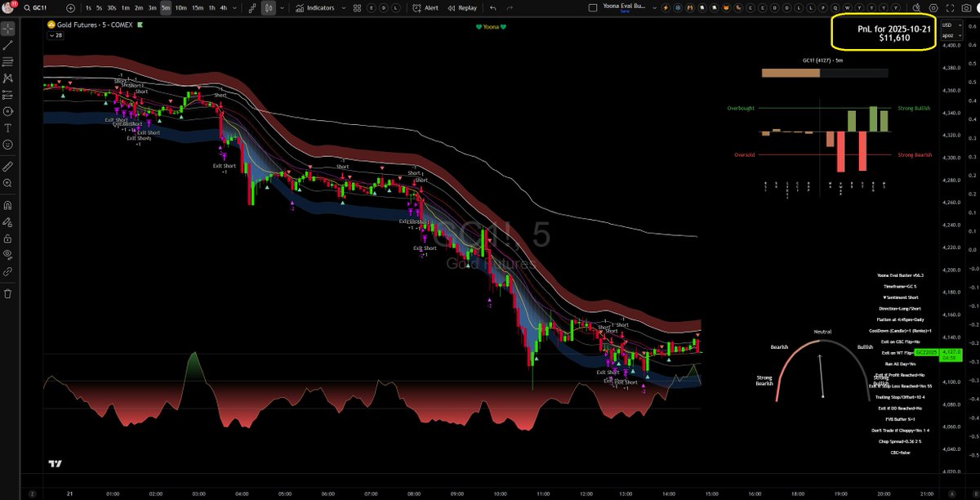Screen dimensions: 980x500
Task: Toggle fullscreen mode
Action: [951, 7]
